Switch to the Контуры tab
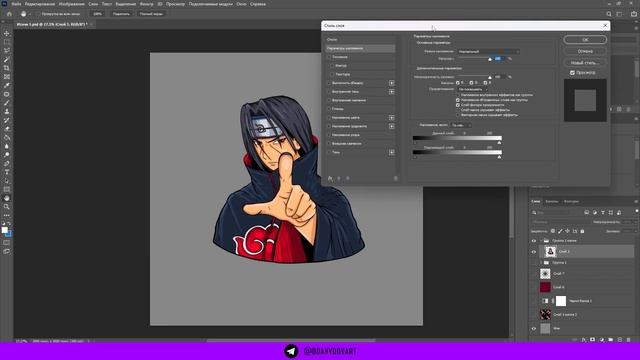This screenshot has width=640, height=360. click(571, 201)
